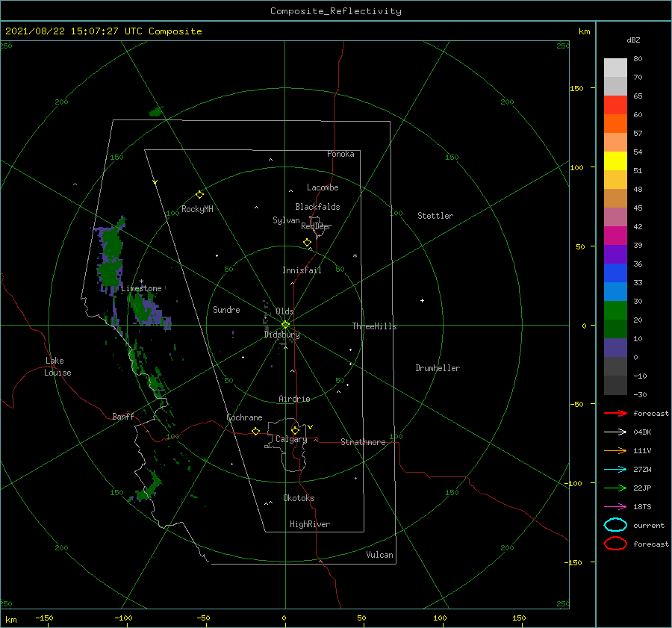This screenshot has height=628, width=672.
Task: Click the HighRiver label on map
Action: [310, 524]
